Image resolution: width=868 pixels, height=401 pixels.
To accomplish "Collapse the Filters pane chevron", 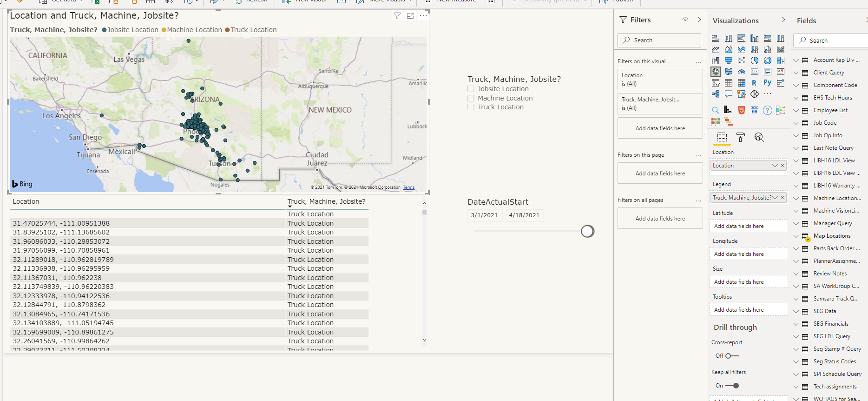I will [699, 20].
